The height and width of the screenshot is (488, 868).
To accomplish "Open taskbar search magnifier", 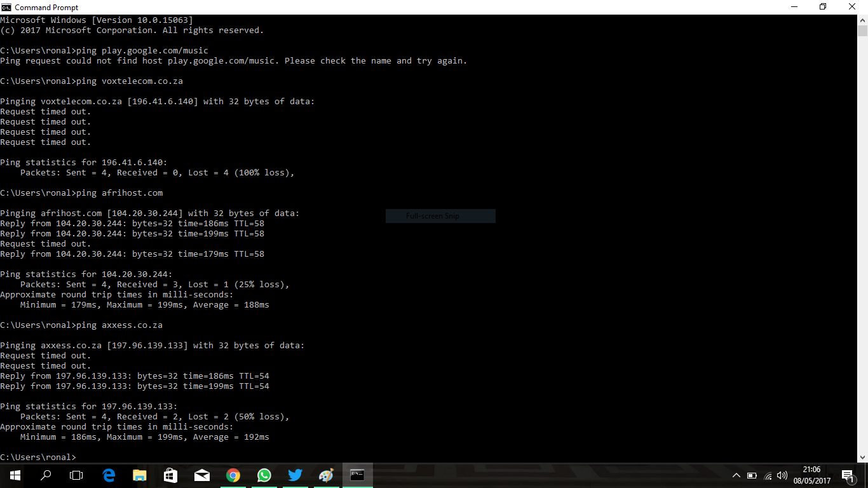I will (46, 475).
